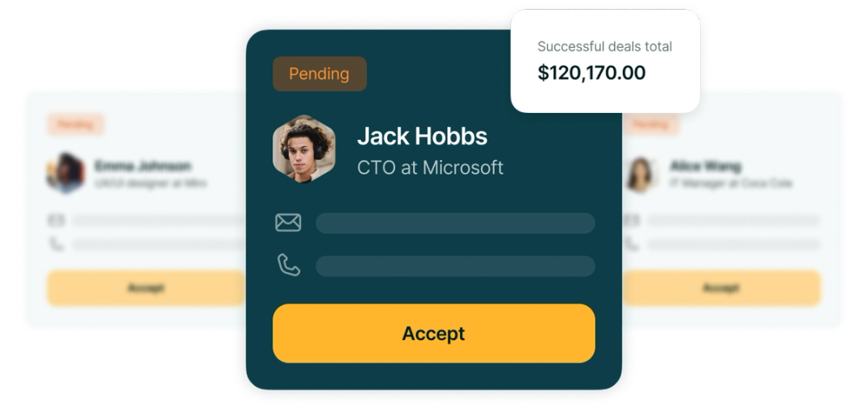Open Alice Wang's name heading
Screen dimensions: 868x406
pyautogui.click(x=705, y=166)
